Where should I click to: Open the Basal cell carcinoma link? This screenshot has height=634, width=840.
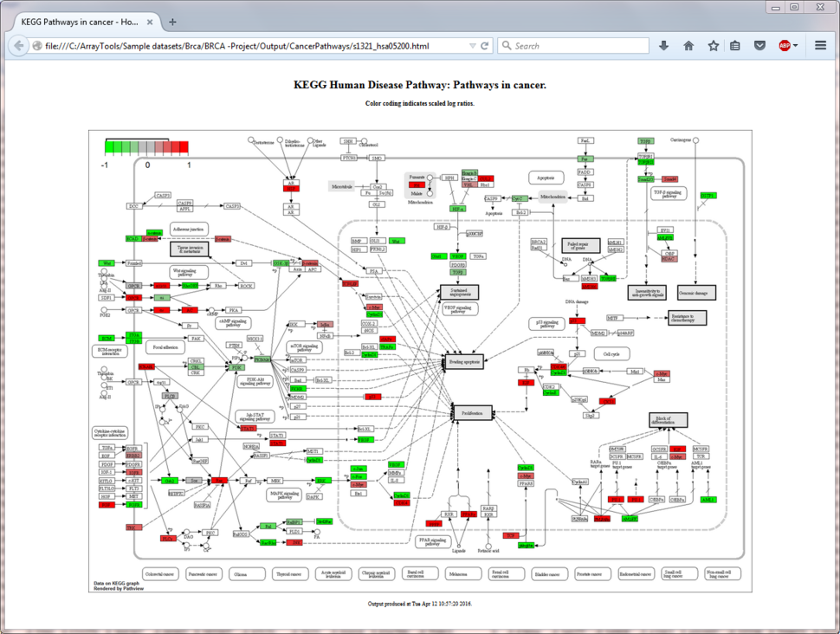pyautogui.click(x=420, y=573)
